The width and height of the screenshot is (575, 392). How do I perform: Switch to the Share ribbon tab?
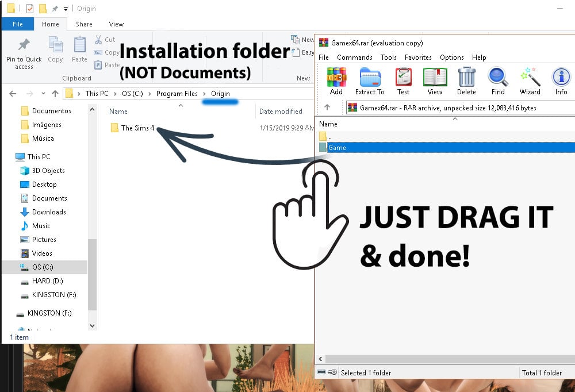click(84, 24)
